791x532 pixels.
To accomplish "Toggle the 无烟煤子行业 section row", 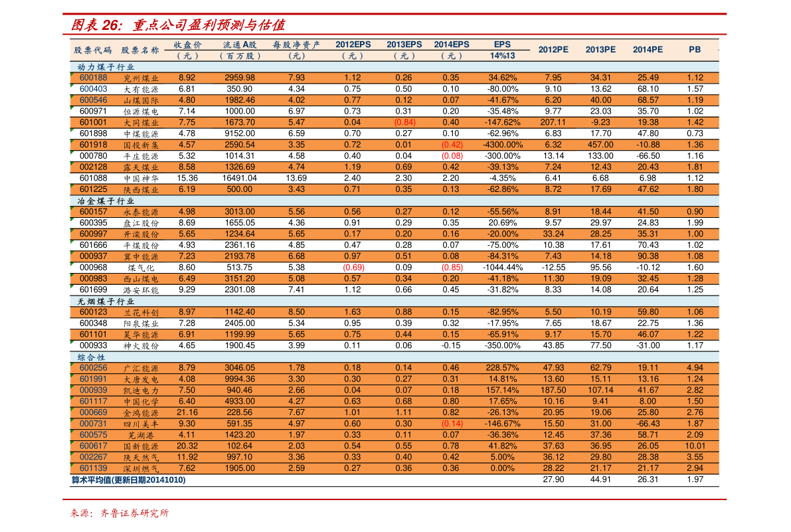I will 106,301.
